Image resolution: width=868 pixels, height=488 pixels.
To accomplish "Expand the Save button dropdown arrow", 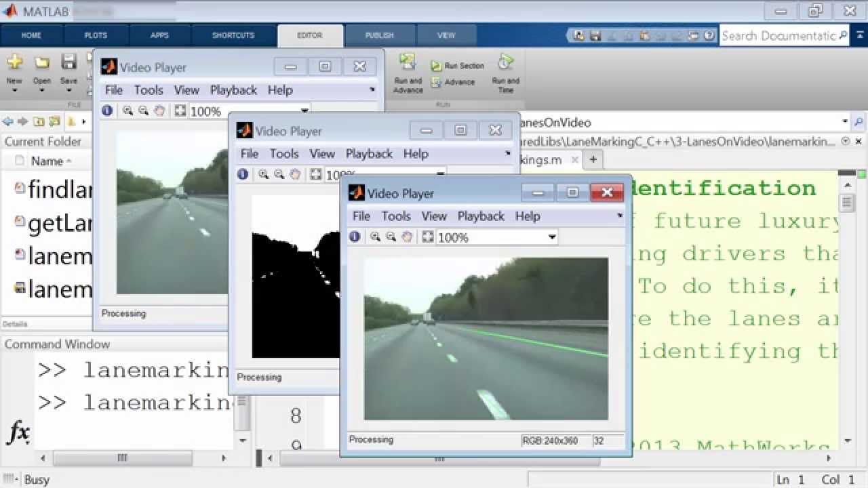I will [x=68, y=90].
